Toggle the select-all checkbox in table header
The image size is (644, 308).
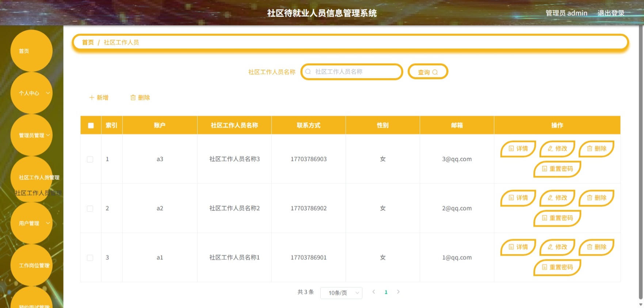click(91, 126)
